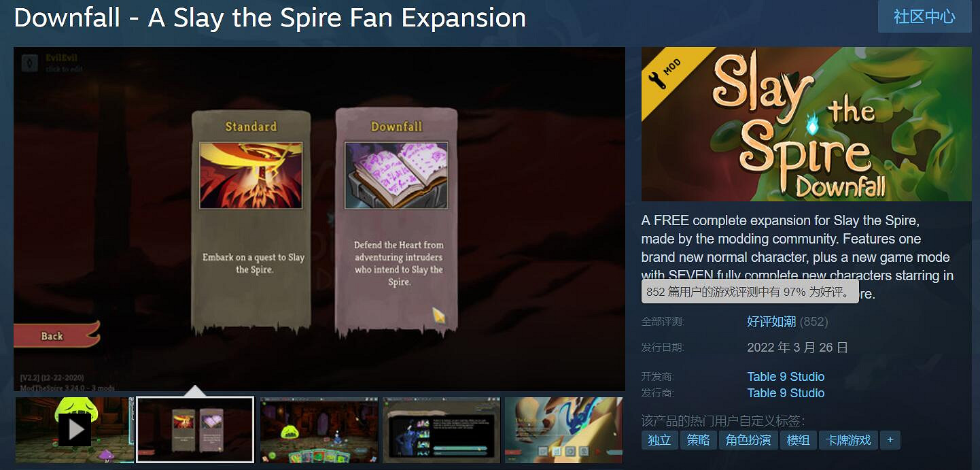
Task: Select the Downfall mode book image
Action: (396, 175)
